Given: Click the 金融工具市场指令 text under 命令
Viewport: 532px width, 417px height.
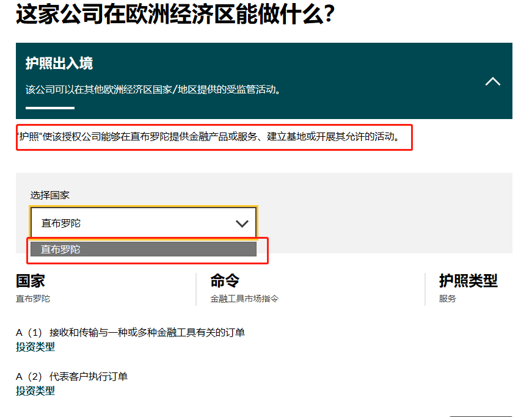Looking at the screenshot, I should pyautogui.click(x=243, y=299).
